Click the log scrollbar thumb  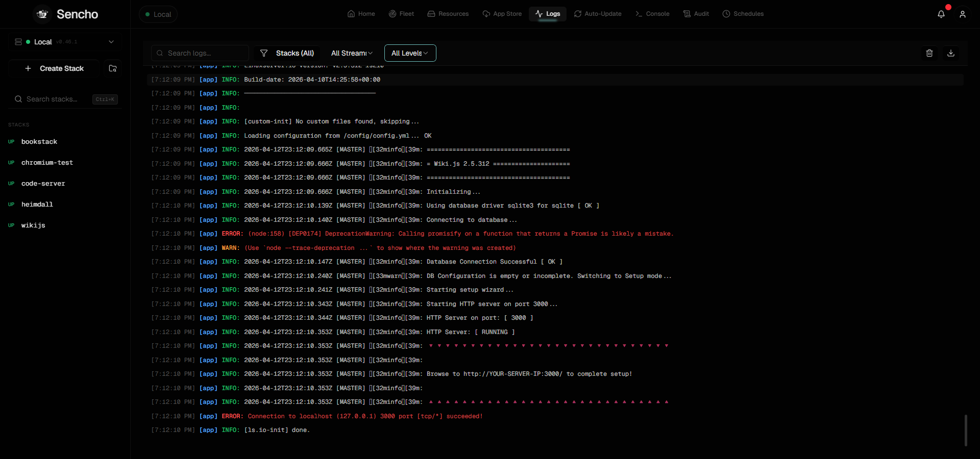(x=966, y=430)
